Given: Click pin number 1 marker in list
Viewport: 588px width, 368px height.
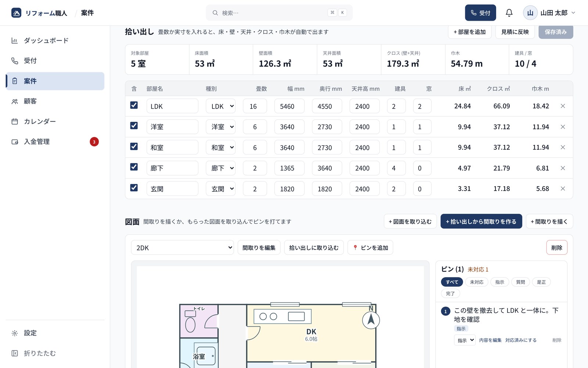Looking at the screenshot, I should click(445, 311).
